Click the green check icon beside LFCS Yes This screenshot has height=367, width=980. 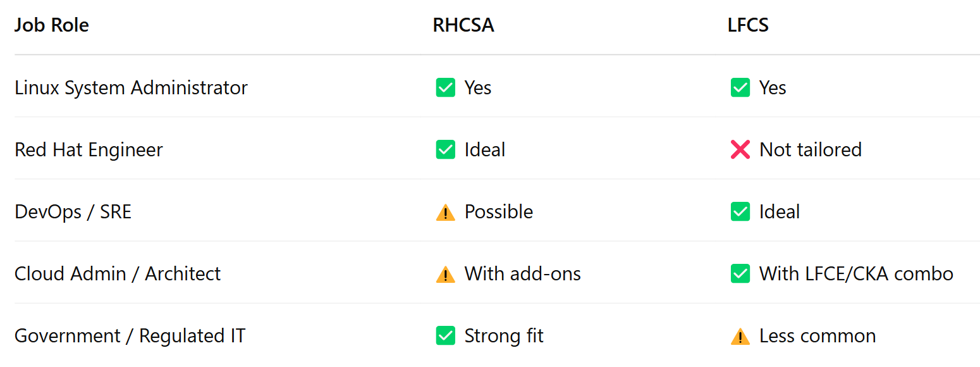[x=740, y=87]
